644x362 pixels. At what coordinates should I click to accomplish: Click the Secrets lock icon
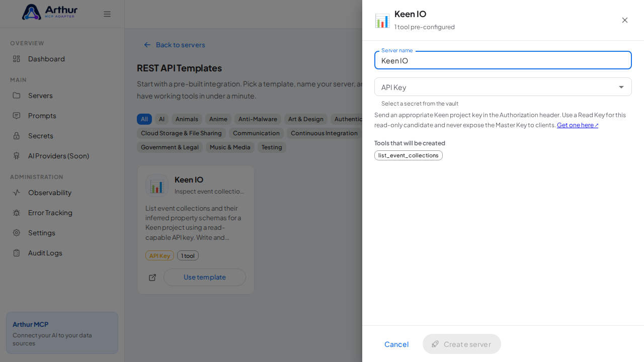[17, 136]
